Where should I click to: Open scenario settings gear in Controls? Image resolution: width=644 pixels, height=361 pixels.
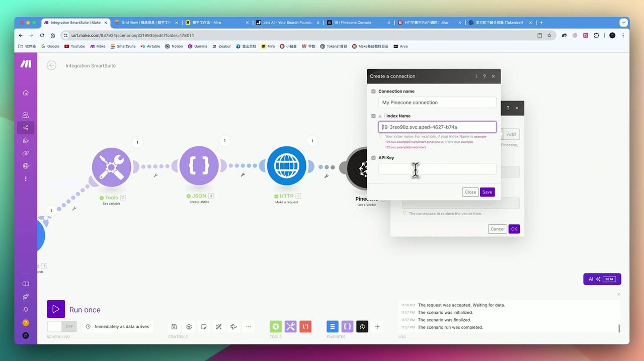click(x=189, y=327)
